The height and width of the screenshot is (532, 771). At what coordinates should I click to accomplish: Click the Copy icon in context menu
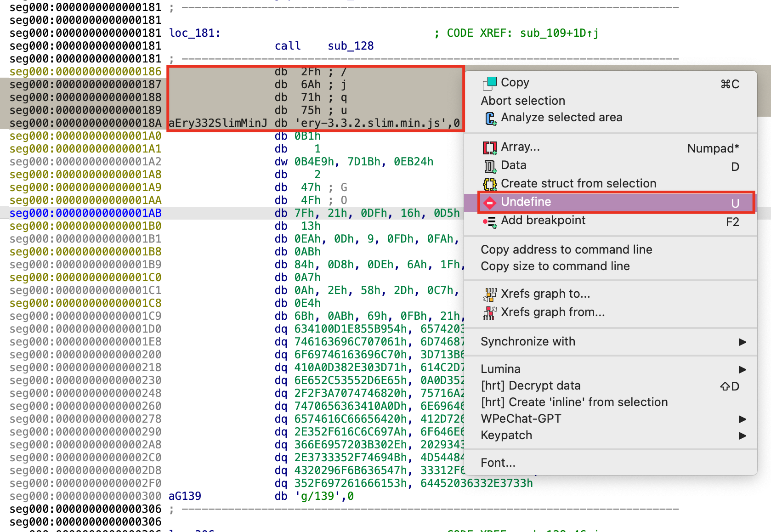pos(490,83)
